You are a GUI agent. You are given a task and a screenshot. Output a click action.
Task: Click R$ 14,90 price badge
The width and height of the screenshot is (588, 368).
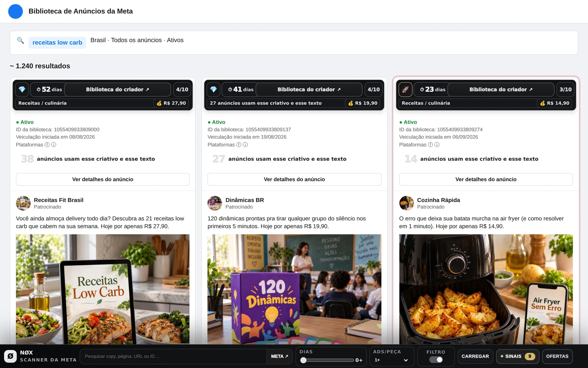click(555, 103)
